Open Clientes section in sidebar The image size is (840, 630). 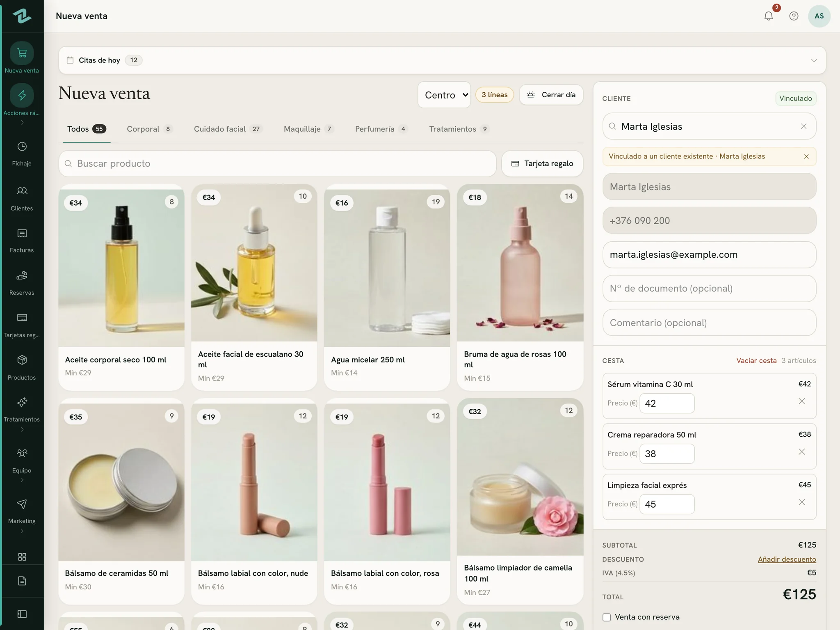pos(22,199)
